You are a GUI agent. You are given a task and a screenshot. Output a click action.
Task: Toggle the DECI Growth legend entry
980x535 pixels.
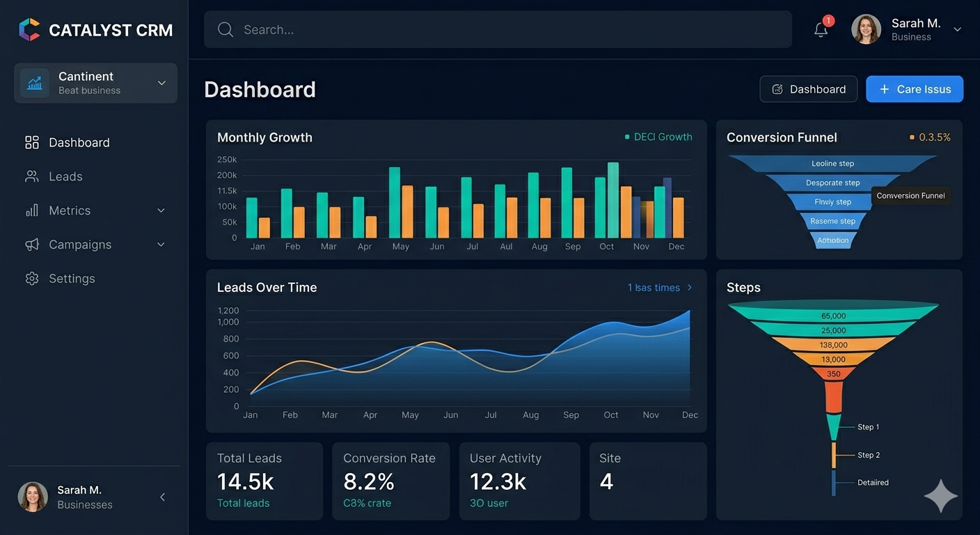pos(658,137)
